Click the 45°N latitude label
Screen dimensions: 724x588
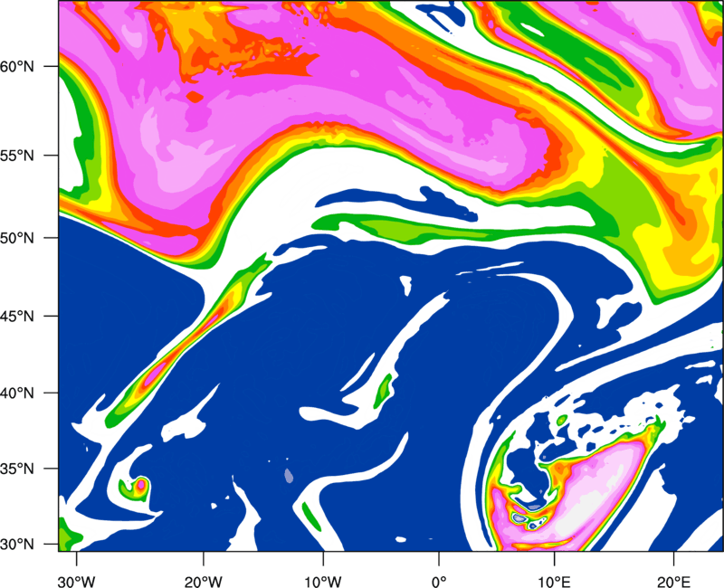point(17,317)
